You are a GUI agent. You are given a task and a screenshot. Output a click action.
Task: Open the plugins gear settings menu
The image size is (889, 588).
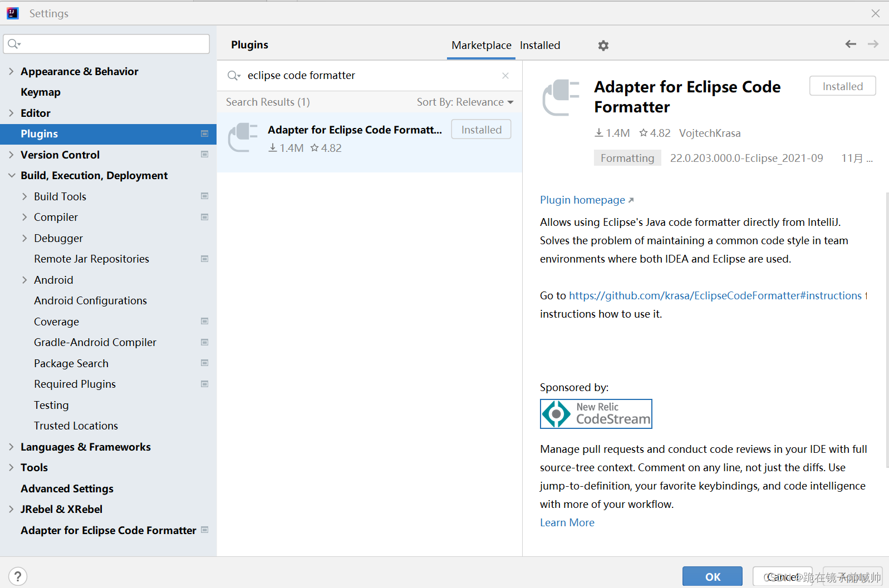click(x=603, y=46)
